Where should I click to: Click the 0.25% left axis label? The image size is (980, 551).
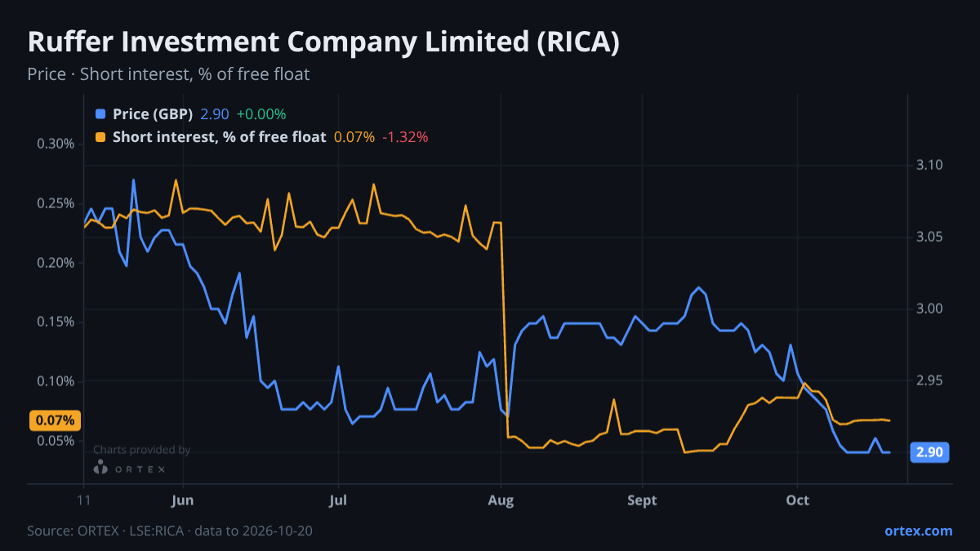56,203
